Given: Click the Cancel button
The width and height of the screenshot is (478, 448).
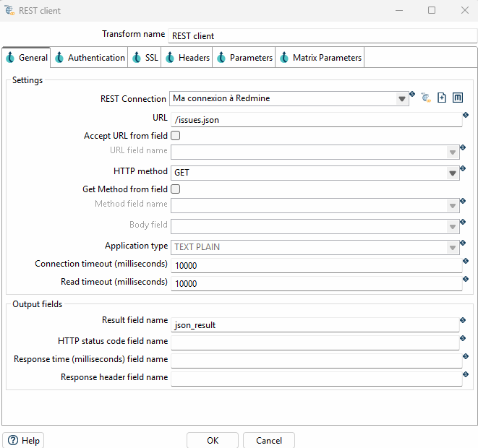Looking at the screenshot, I should click(x=269, y=440).
